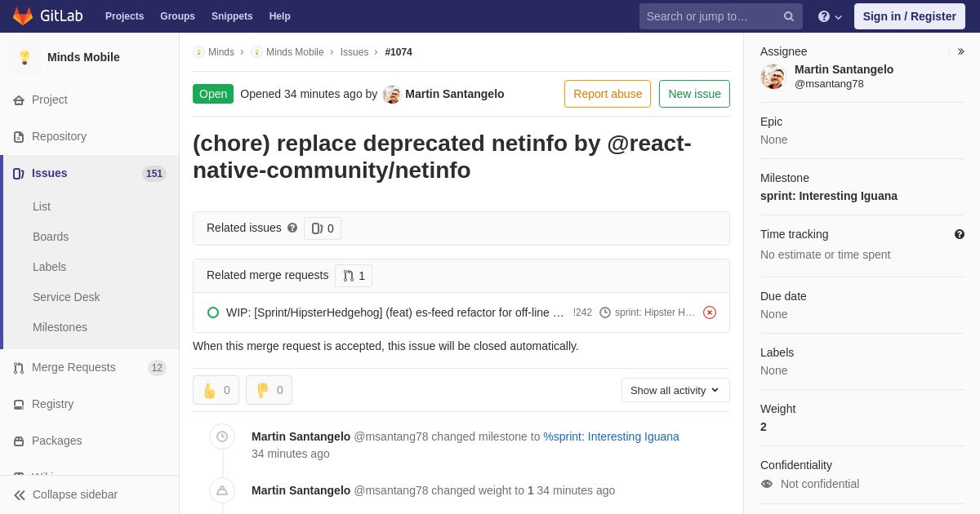The width and height of the screenshot is (980, 514).
Task: Collapse the right sidebar with chevrons
Action: [960, 51]
